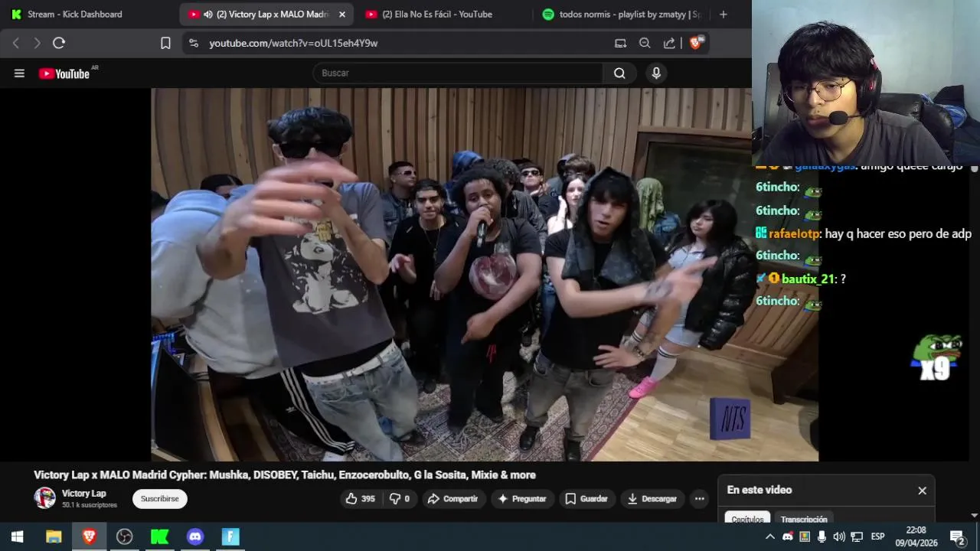This screenshot has height=551, width=980.
Task: Open the YouTube hamburger guide menu
Action: (x=19, y=73)
